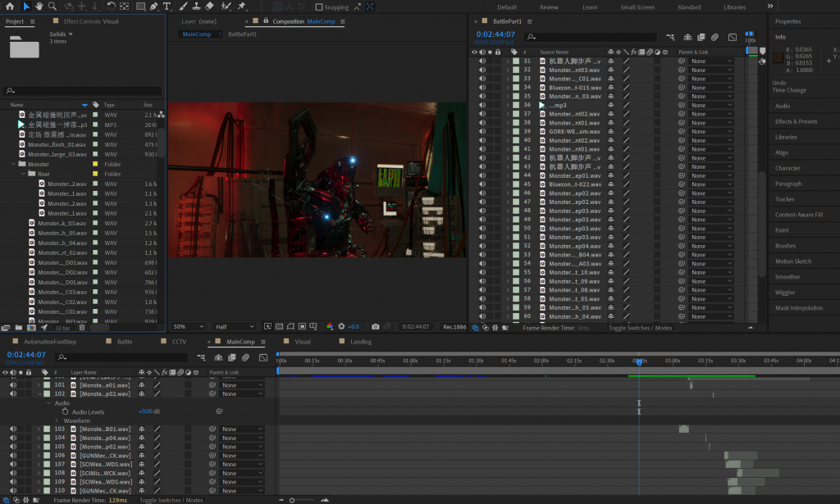840x504 pixels.
Task: Select the Zoom magnifier tool
Action: pyautogui.click(x=51, y=7)
